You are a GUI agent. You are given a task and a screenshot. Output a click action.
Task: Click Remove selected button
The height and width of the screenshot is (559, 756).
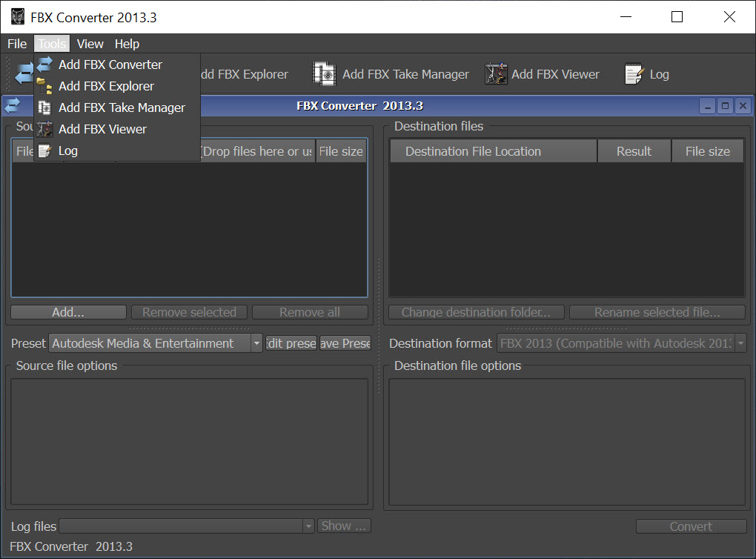pyautogui.click(x=189, y=312)
